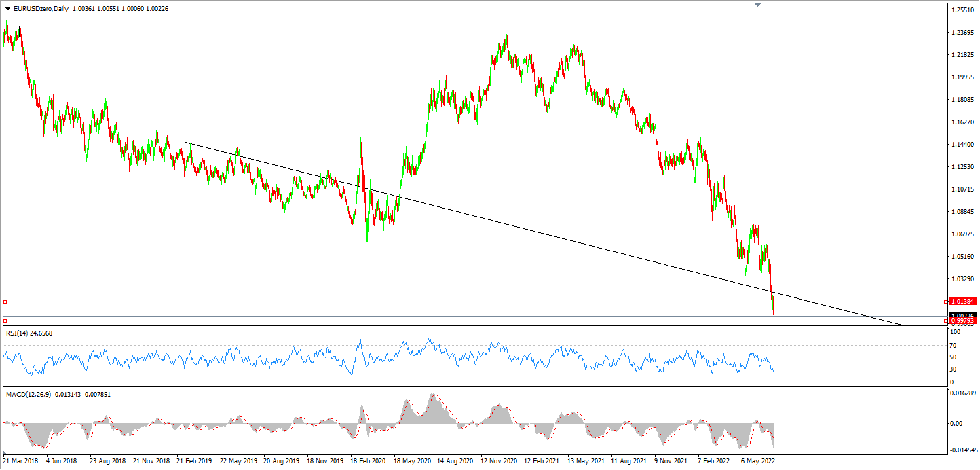This screenshot has height=470, width=980.
Task: Click the RSI axis 70 level label
Action: pos(954,345)
